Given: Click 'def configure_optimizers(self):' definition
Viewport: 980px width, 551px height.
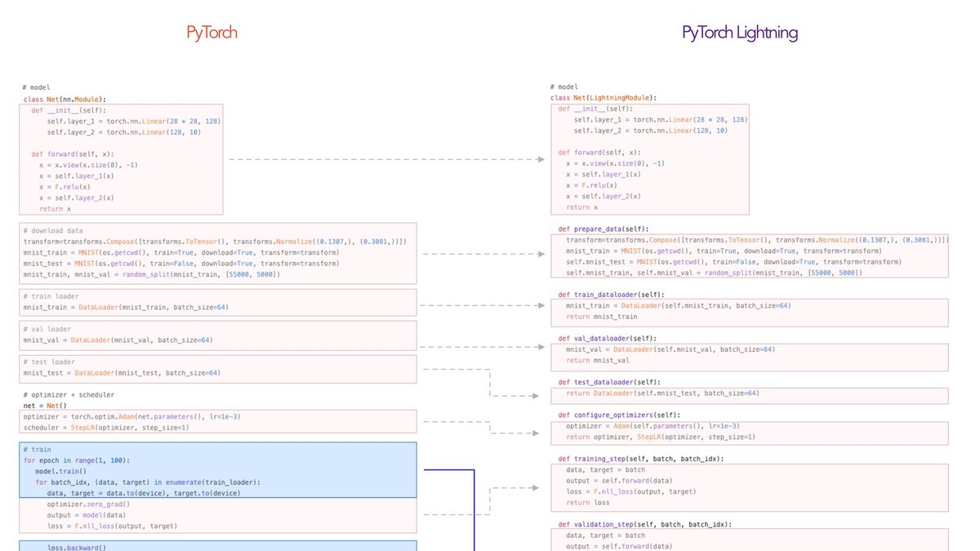Looking at the screenshot, I should click(619, 415).
